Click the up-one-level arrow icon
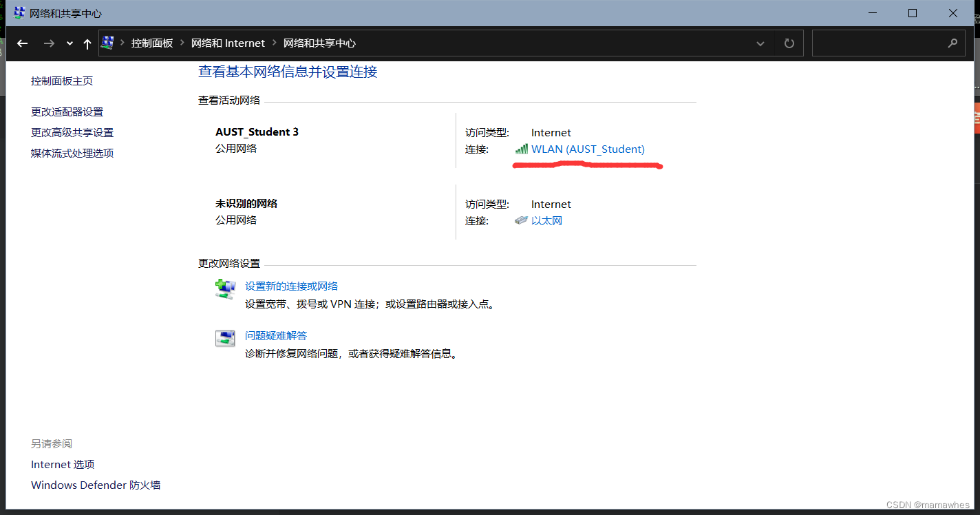 click(x=87, y=43)
